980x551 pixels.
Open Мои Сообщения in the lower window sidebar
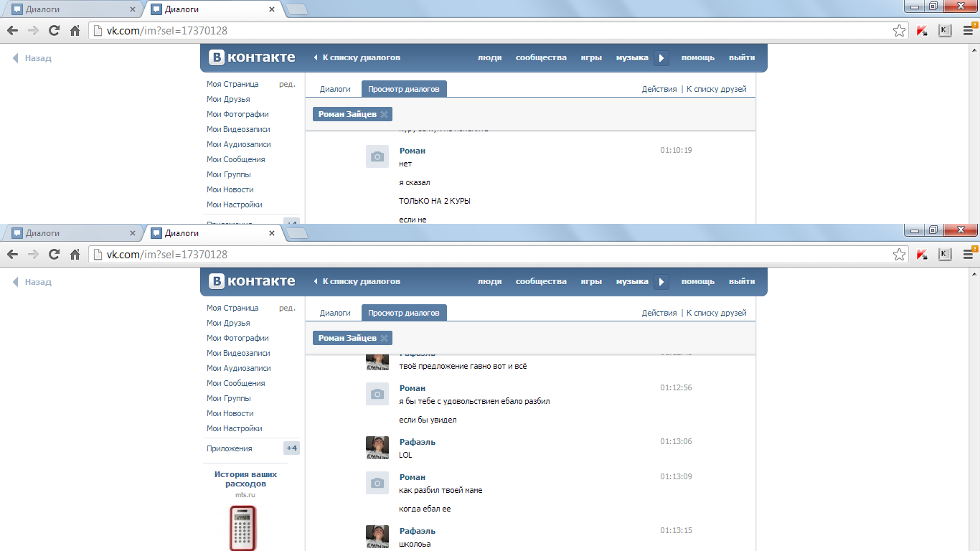pos(236,383)
